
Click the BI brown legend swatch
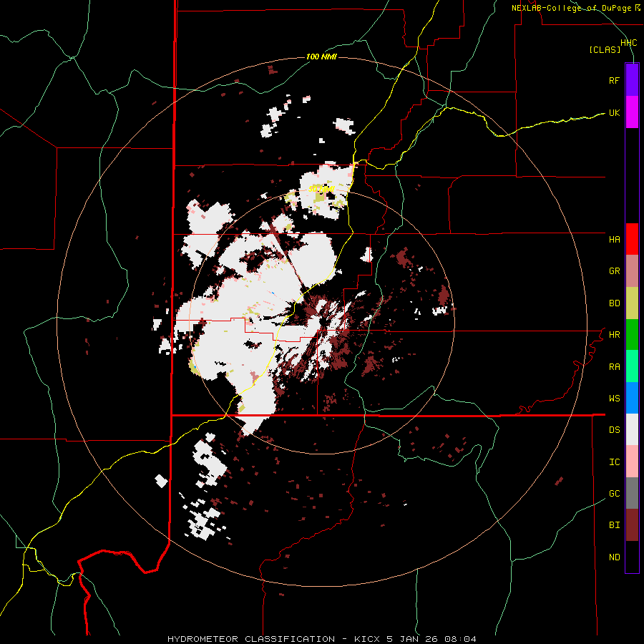(632, 525)
